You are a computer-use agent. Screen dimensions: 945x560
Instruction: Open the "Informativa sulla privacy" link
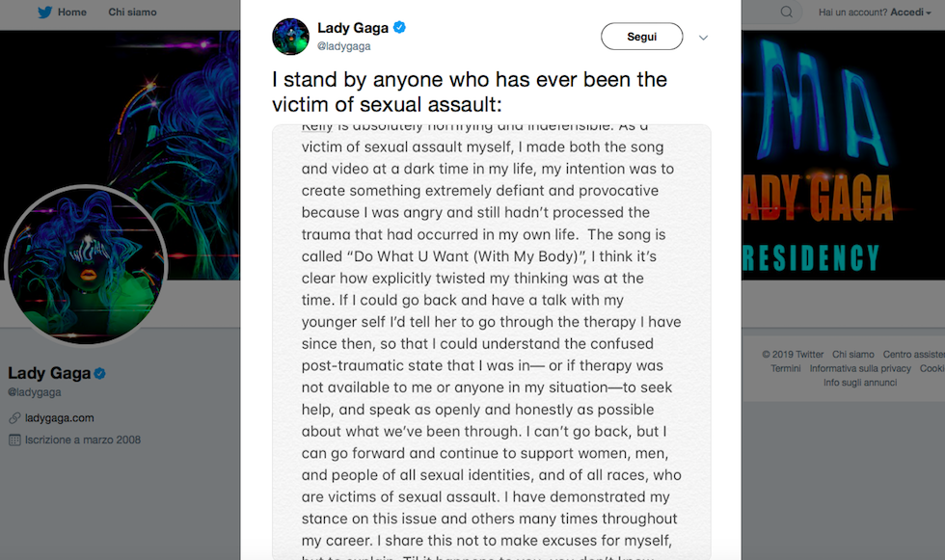[x=860, y=368]
